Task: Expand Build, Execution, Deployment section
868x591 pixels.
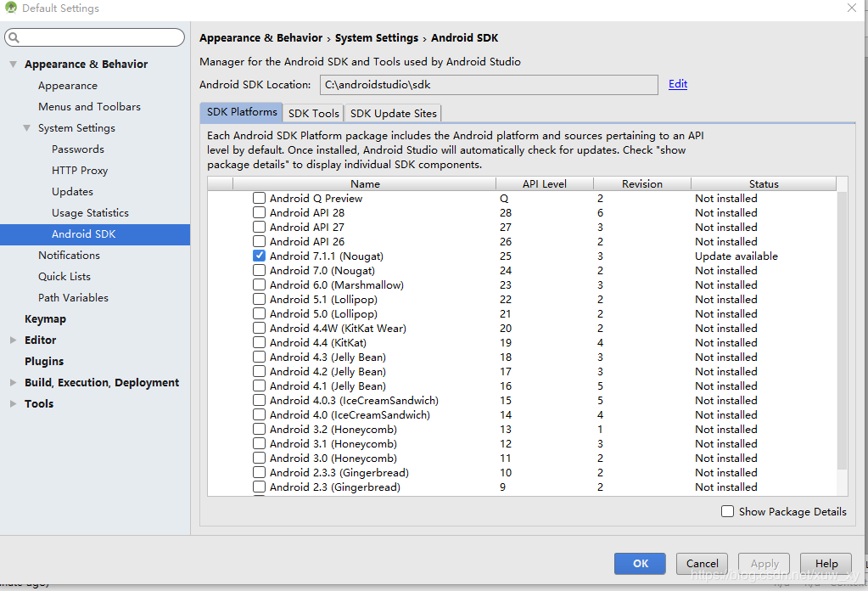Action: (14, 382)
